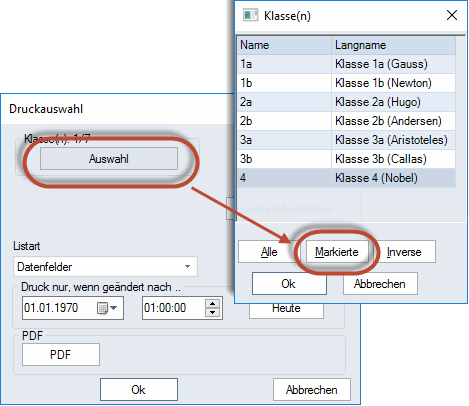
Task: Close the Klasse(n) dialog
Action: (452, 15)
